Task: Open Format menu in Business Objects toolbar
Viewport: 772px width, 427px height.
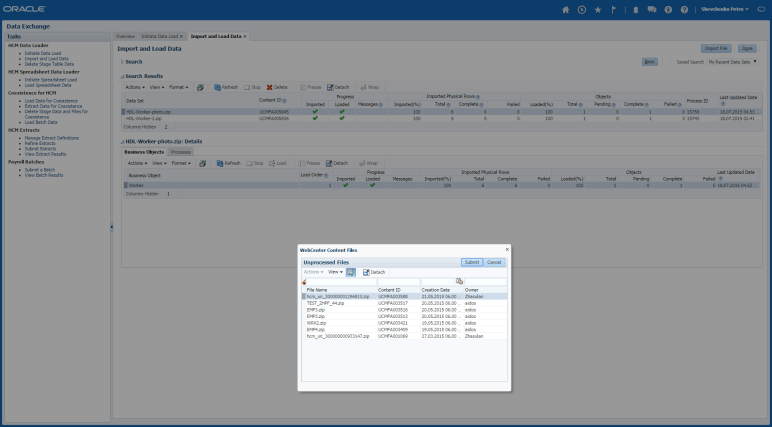Action: coord(181,163)
